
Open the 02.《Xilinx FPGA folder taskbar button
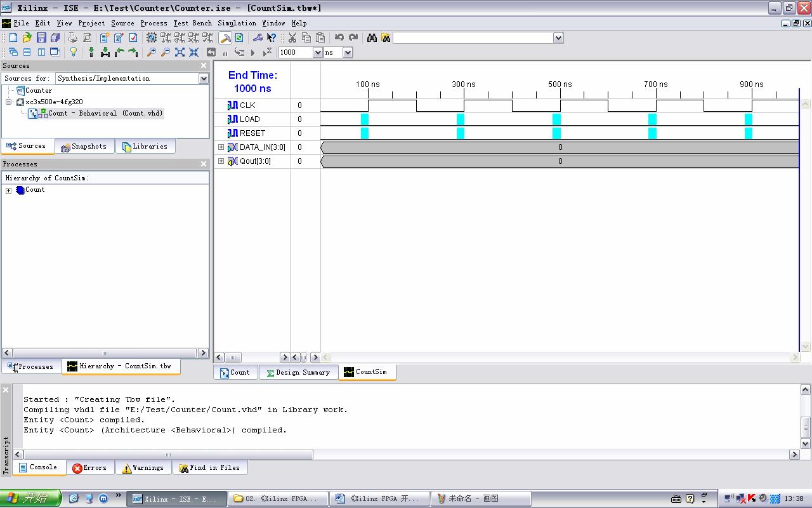[x=278, y=498]
